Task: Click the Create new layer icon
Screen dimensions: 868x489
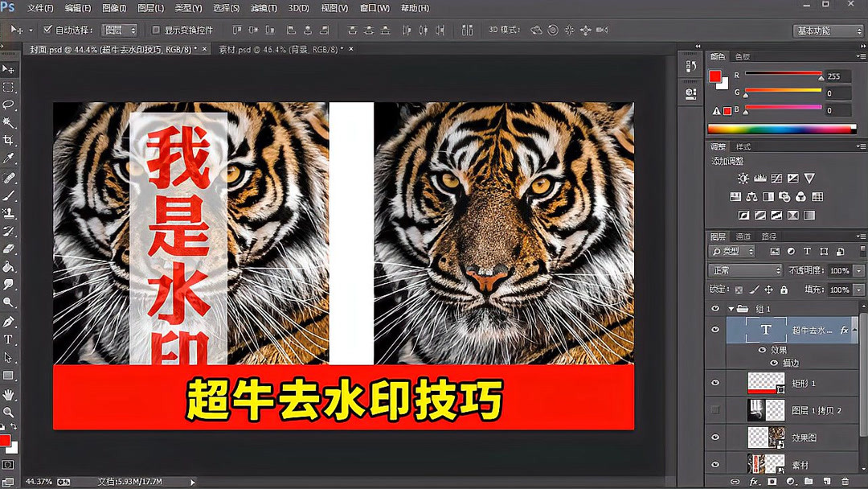Action: (826, 481)
